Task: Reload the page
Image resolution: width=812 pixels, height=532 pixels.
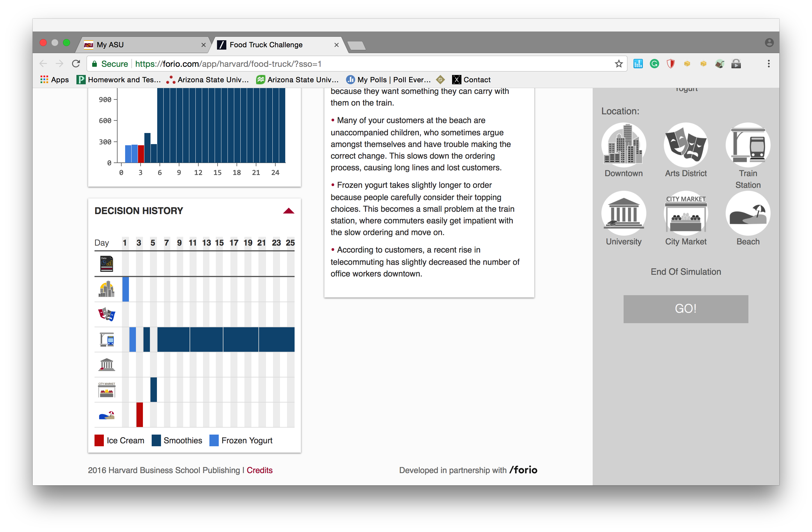Action: click(x=76, y=64)
